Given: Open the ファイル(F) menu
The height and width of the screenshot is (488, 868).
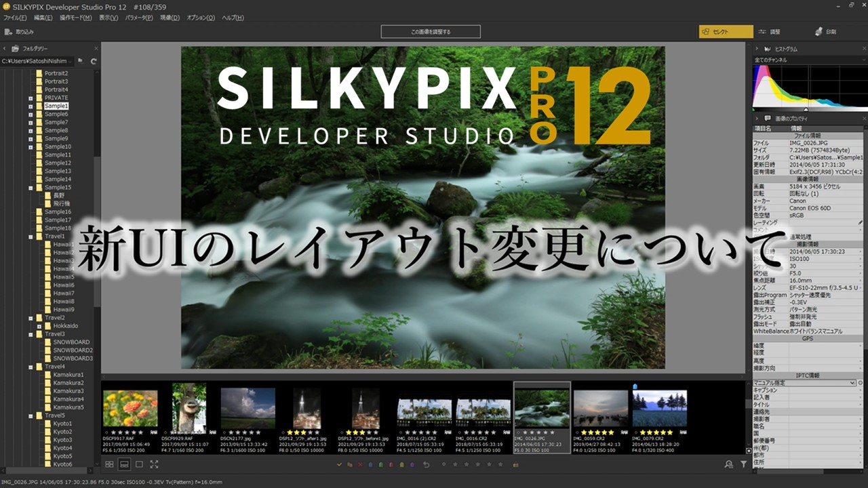Looking at the screenshot, I should click(15, 18).
